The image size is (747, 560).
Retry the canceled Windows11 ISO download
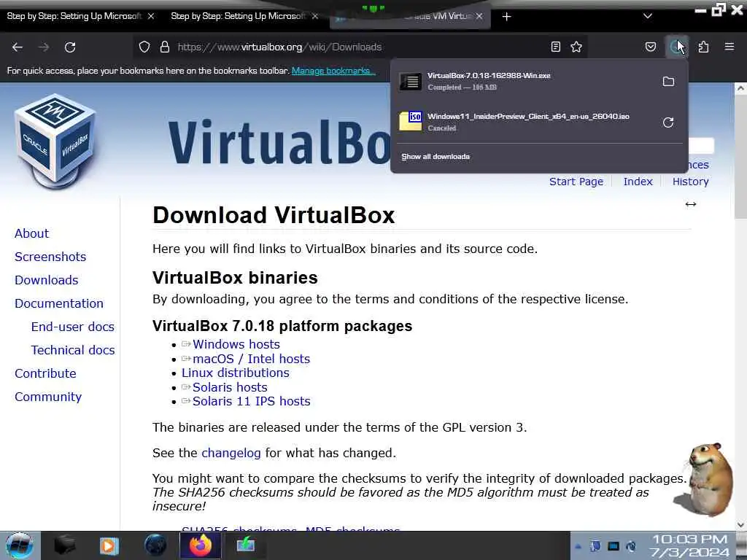click(x=668, y=122)
